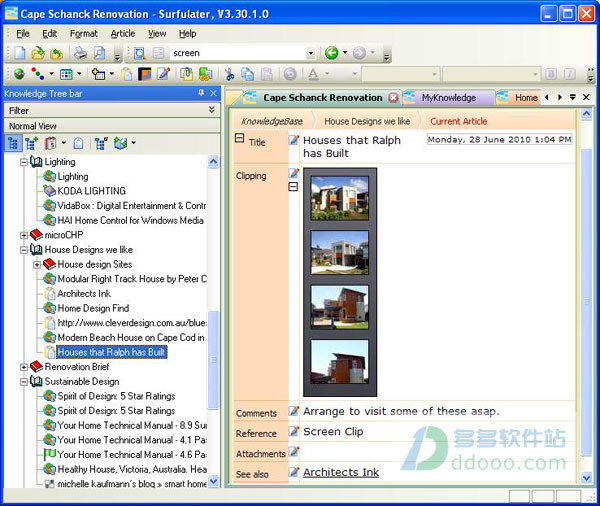Click the books and coins icon
Image resolution: width=600 pixels, height=506 pixels.
click(x=205, y=73)
